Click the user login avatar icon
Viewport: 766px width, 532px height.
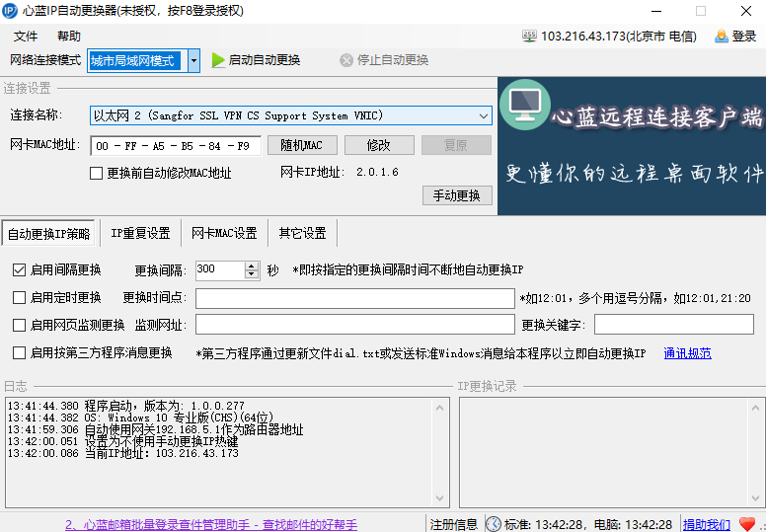pyautogui.click(x=722, y=37)
